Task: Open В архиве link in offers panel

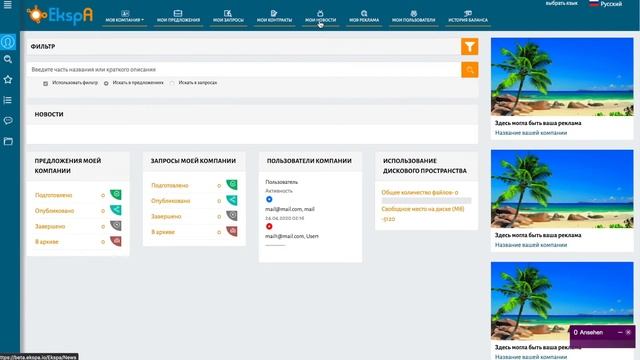Action: [47, 242]
